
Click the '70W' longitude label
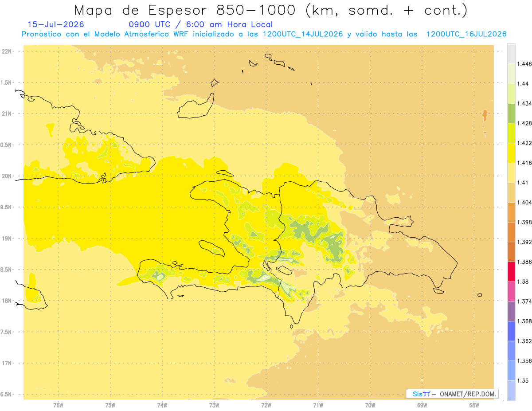click(x=370, y=405)
